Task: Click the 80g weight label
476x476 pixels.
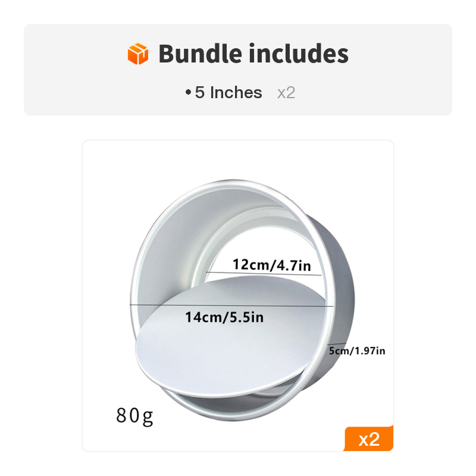Action: click(134, 415)
